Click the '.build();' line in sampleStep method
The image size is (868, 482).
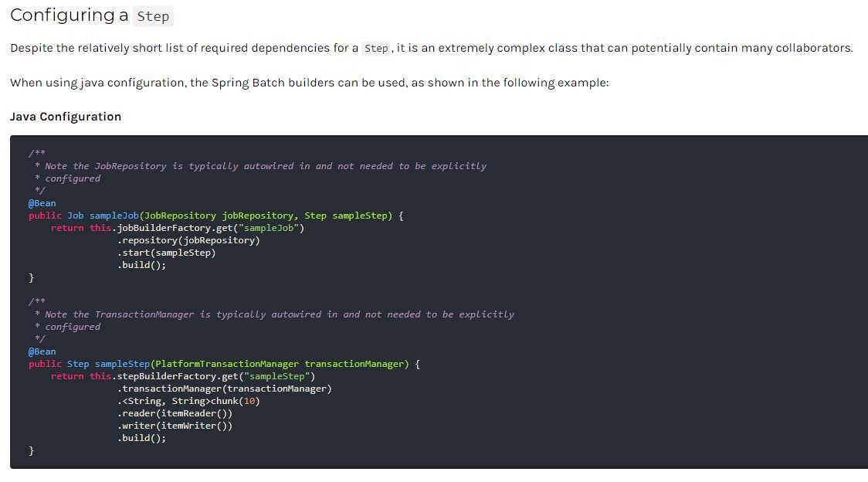(x=141, y=438)
